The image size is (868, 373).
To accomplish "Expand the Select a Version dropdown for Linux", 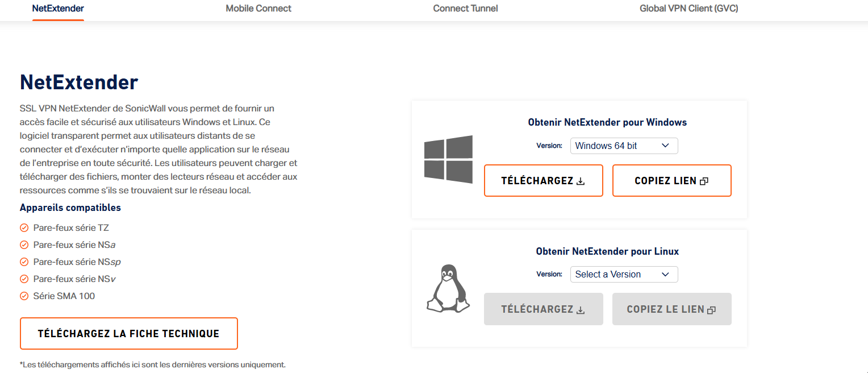I will click(x=624, y=274).
